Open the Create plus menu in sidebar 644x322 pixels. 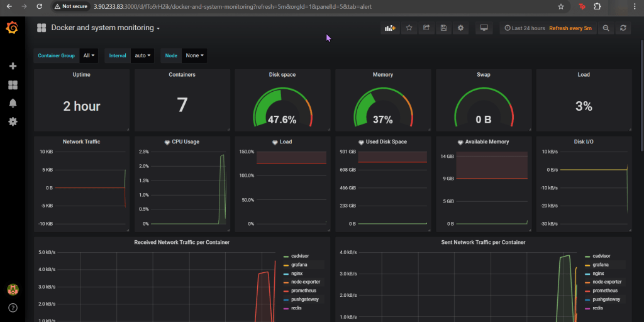13,66
